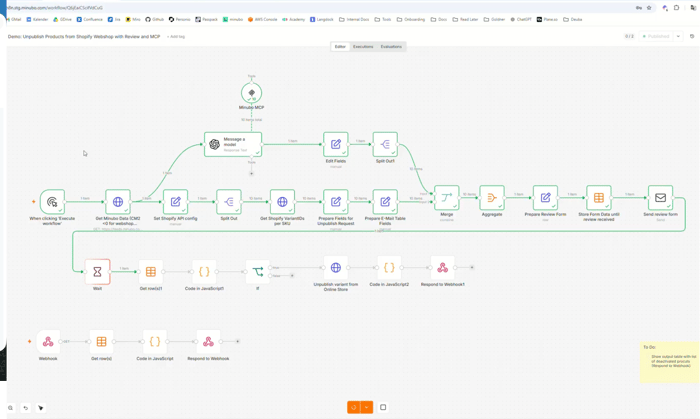700x419 pixels.
Task: Click the bookmark star icon in address bar
Action: click(649, 8)
